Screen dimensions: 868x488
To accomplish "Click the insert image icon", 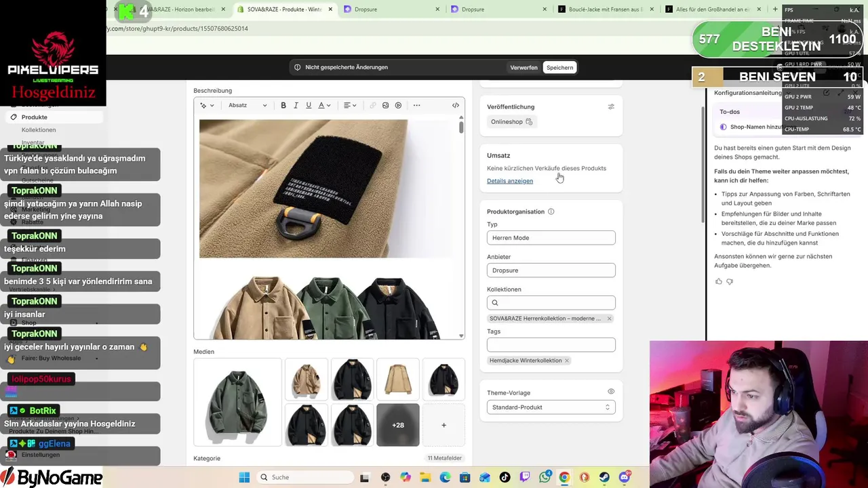I will [385, 105].
